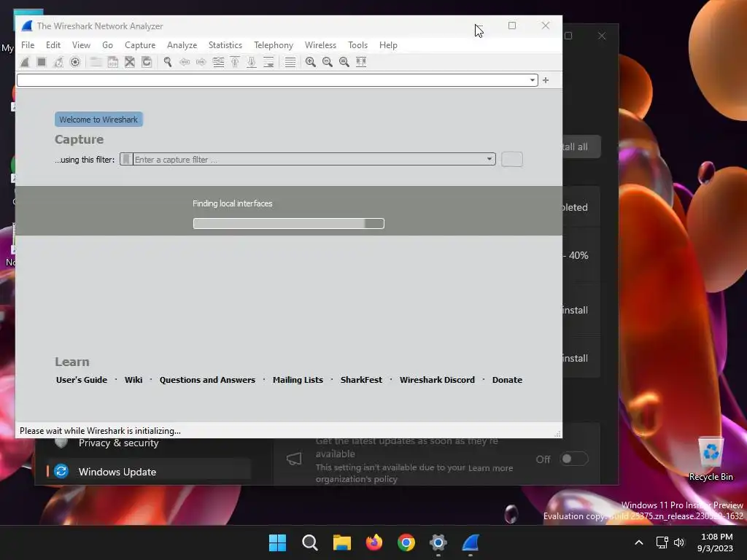Click the Go to last packet icon
The image size is (747, 560).
tap(252, 62)
